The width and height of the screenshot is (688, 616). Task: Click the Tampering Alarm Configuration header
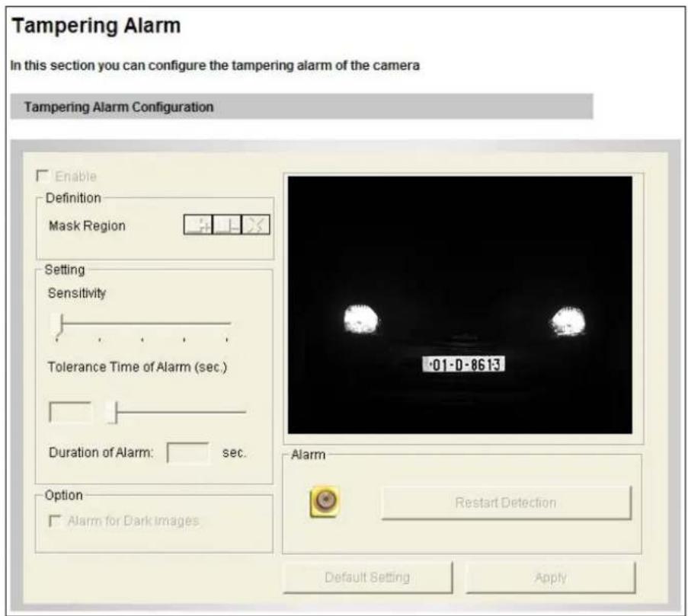[x=302, y=107]
